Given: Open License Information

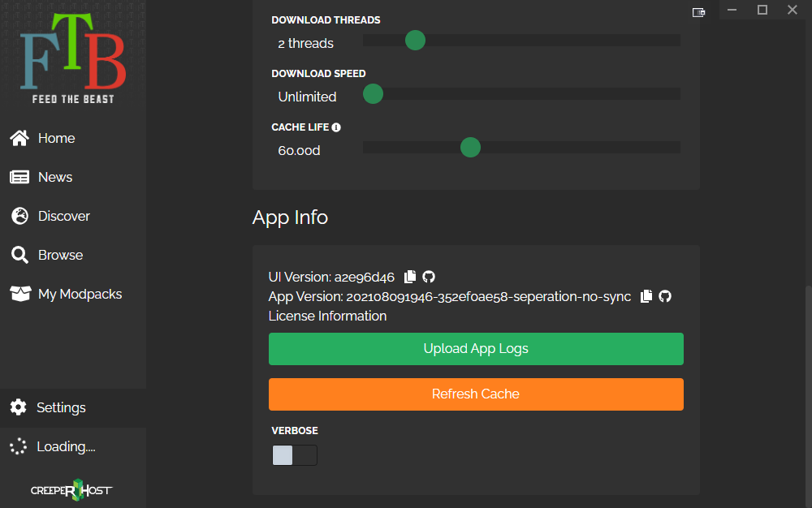Looking at the screenshot, I should pyautogui.click(x=327, y=316).
